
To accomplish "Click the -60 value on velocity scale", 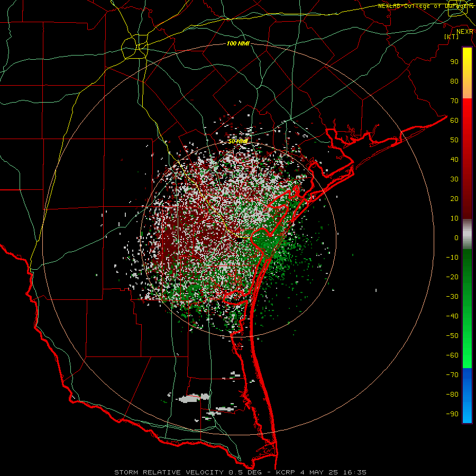I will coord(452,355).
